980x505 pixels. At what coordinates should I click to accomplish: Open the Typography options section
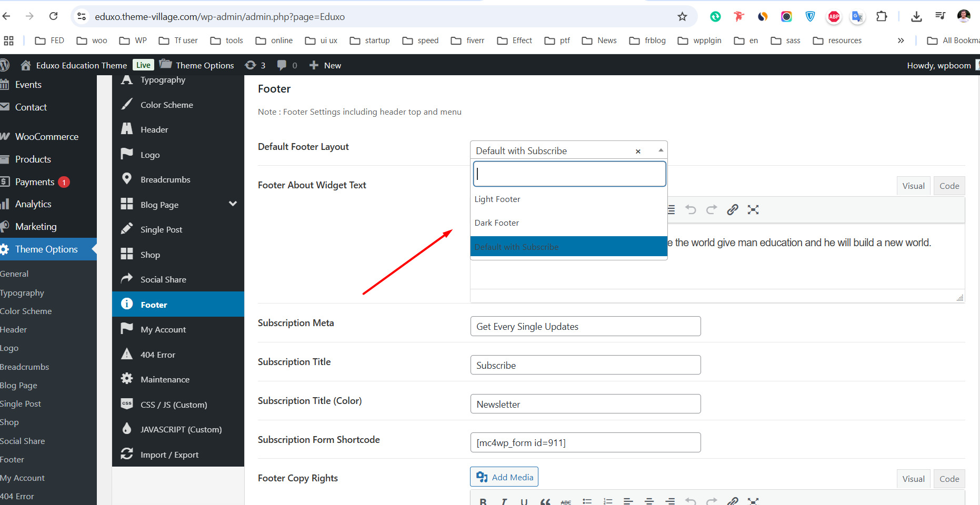163,80
